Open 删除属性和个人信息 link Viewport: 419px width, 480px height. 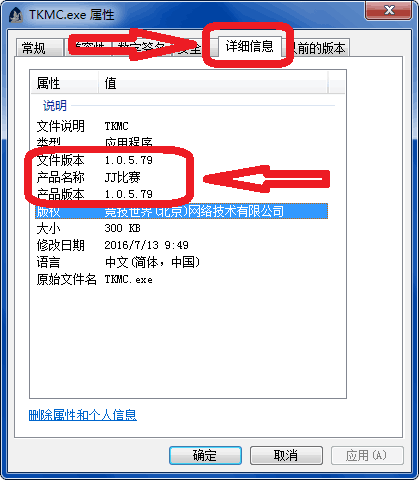tap(83, 415)
